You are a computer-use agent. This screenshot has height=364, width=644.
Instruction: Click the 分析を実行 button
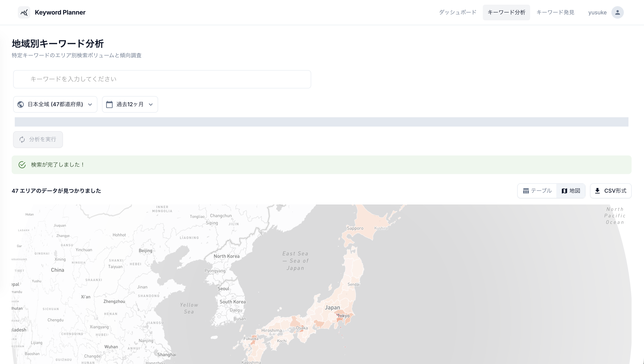[38, 140]
